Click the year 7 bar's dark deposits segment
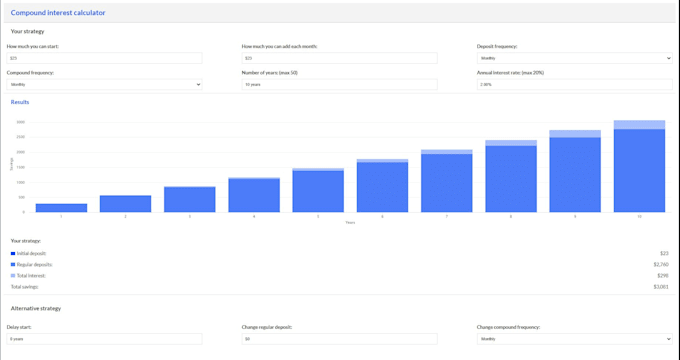680x360 pixels. point(447,183)
